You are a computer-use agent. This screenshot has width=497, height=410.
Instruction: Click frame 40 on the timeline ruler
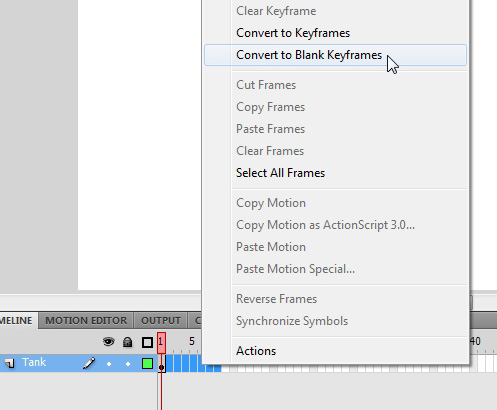(475, 341)
